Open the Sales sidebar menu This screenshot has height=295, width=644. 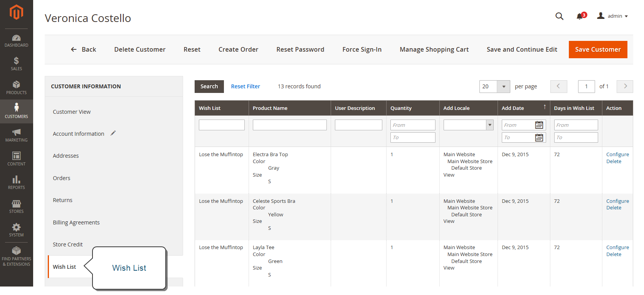[16, 64]
